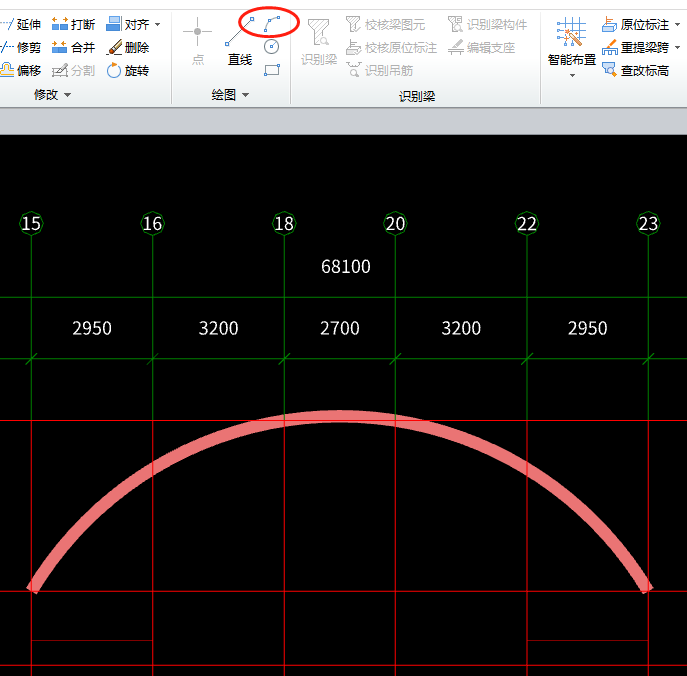Click 查改标高 tool
The height and width of the screenshot is (676, 687).
point(635,70)
